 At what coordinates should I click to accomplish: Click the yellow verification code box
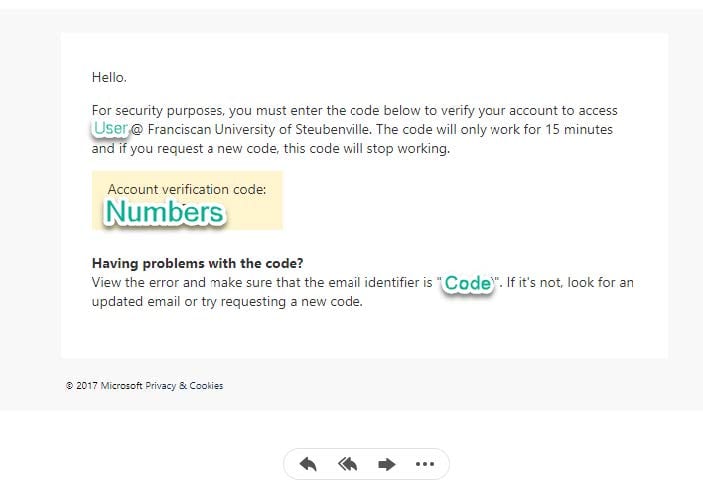pyautogui.click(x=187, y=200)
